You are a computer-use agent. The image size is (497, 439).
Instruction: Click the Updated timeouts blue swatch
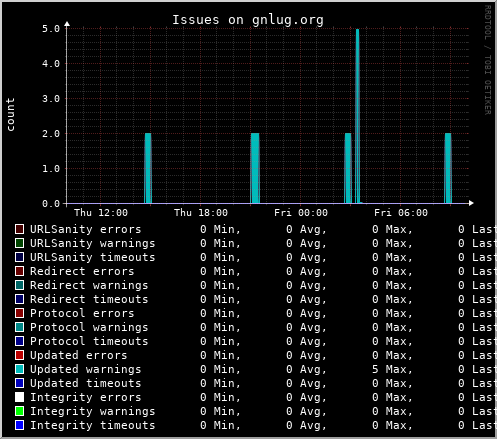19,383
